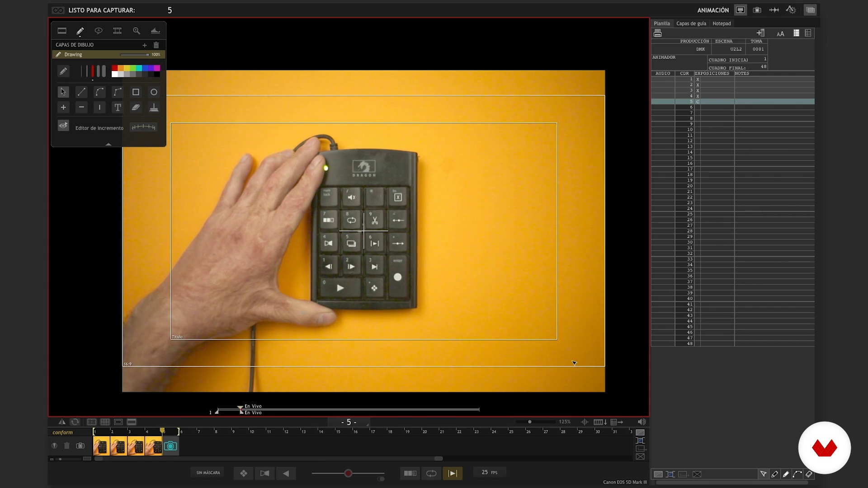The image size is (868, 488).
Task: Choose the red color swatch
Action: point(115,68)
